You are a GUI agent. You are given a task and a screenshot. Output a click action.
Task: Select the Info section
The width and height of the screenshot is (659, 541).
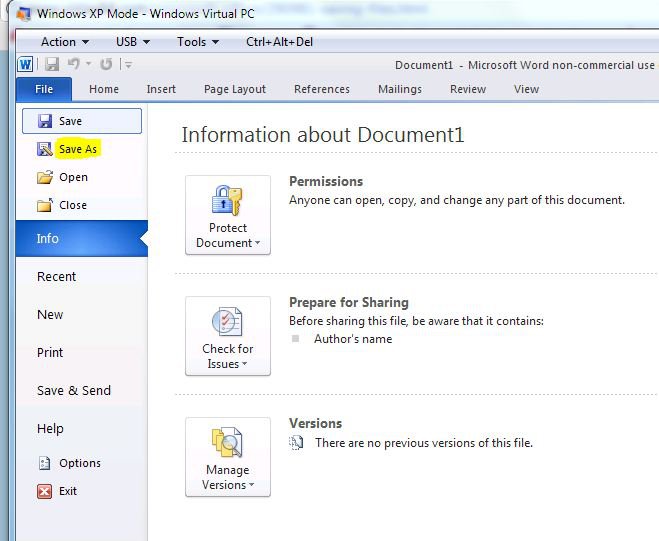point(82,238)
